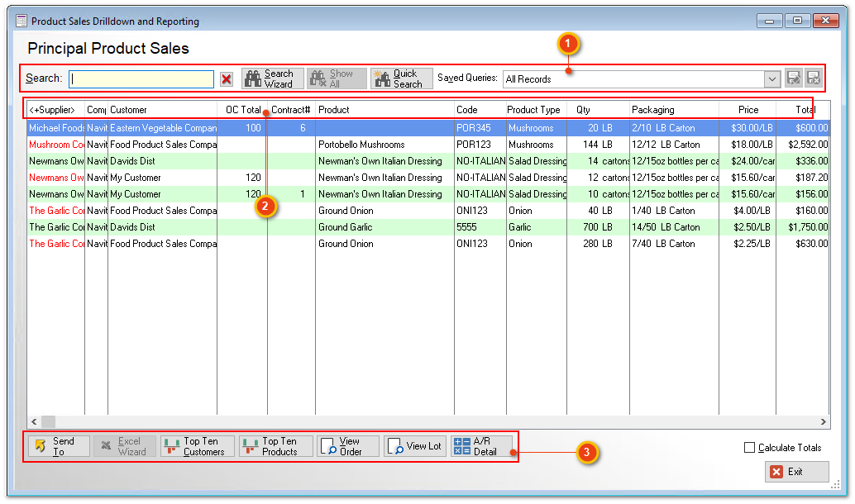
Task: Click code 5555 cell
Action: 480,227
